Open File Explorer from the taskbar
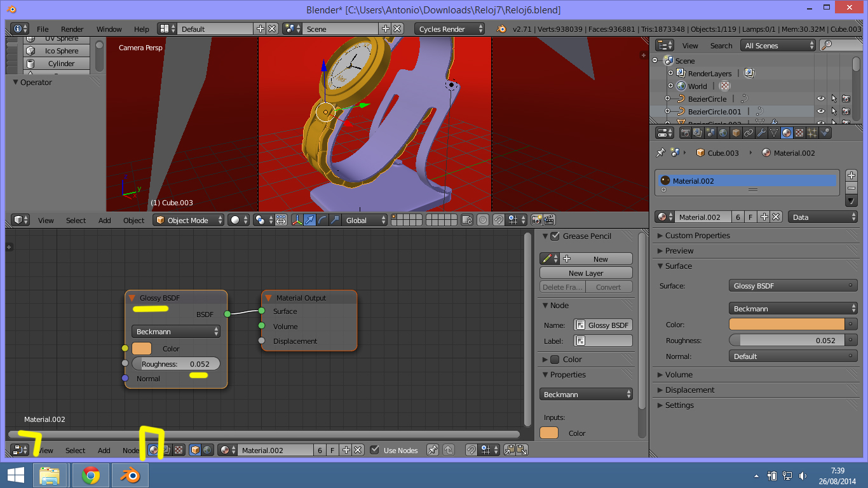This screenshot has width=868, height=488. tap(50, 475)
